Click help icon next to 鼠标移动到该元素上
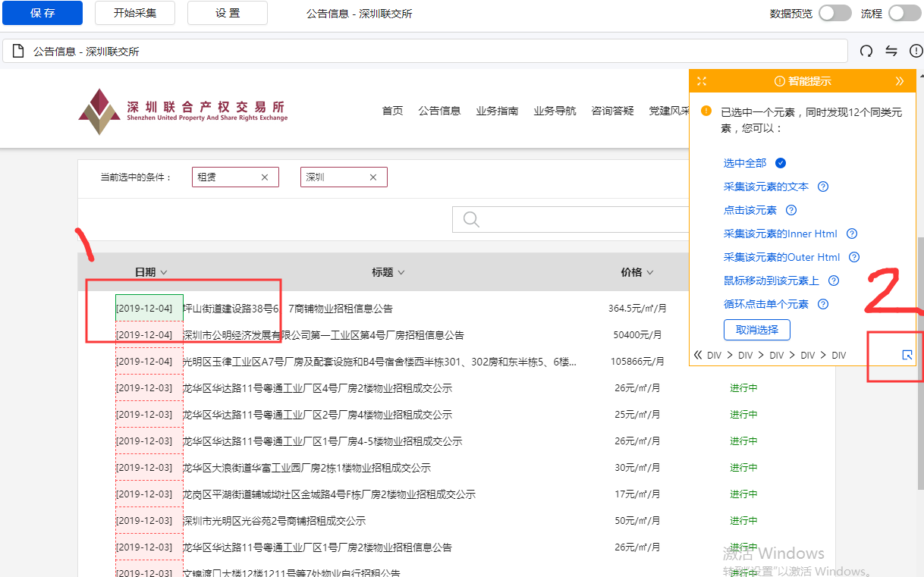The width and height of the screenshot is (924, 577). [x=834, y=281]
